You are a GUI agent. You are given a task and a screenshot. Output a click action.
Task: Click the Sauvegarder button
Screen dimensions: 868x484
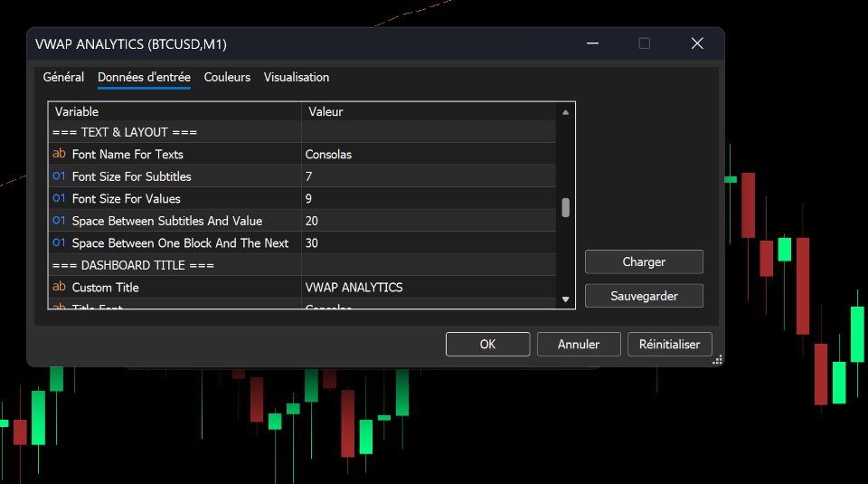[x=644, y=296]
